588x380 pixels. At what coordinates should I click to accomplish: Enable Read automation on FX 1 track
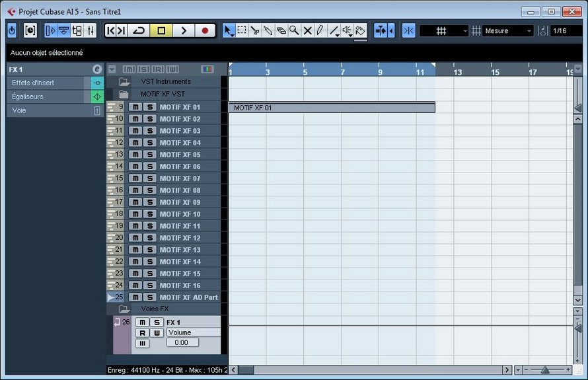click(x=141, y=333)
